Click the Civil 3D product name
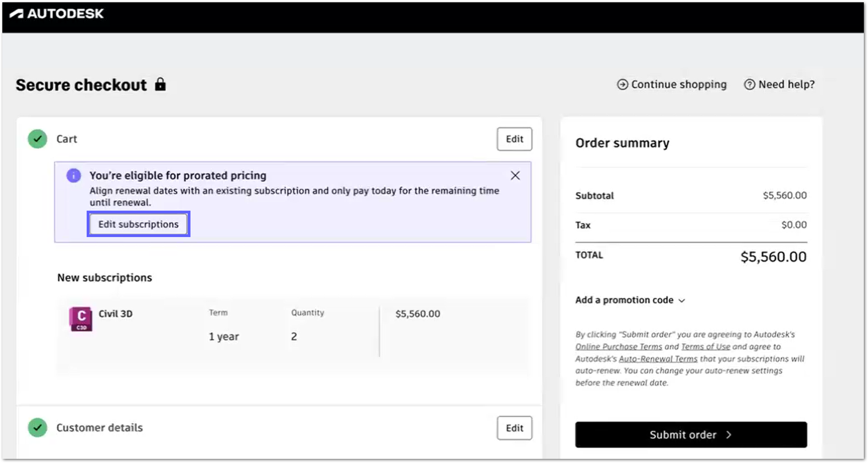Viewport: 868px width, 463px height. [115, 313]
